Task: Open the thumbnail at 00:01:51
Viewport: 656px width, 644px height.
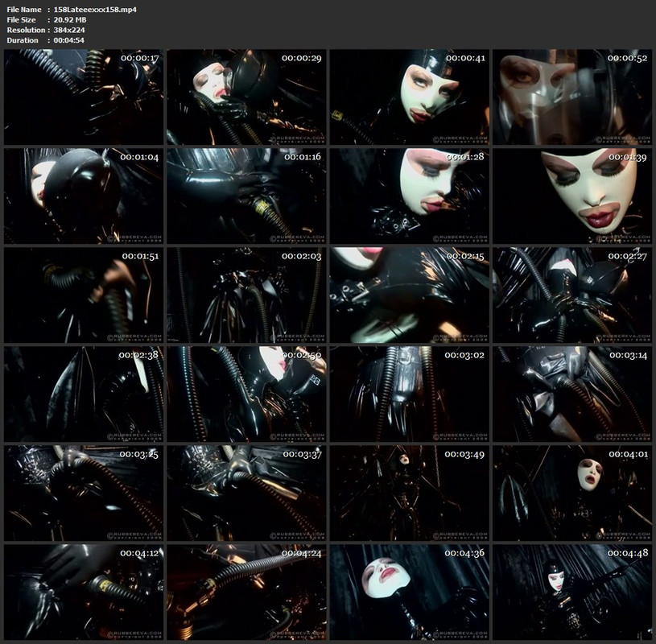Action: [84, 295]
